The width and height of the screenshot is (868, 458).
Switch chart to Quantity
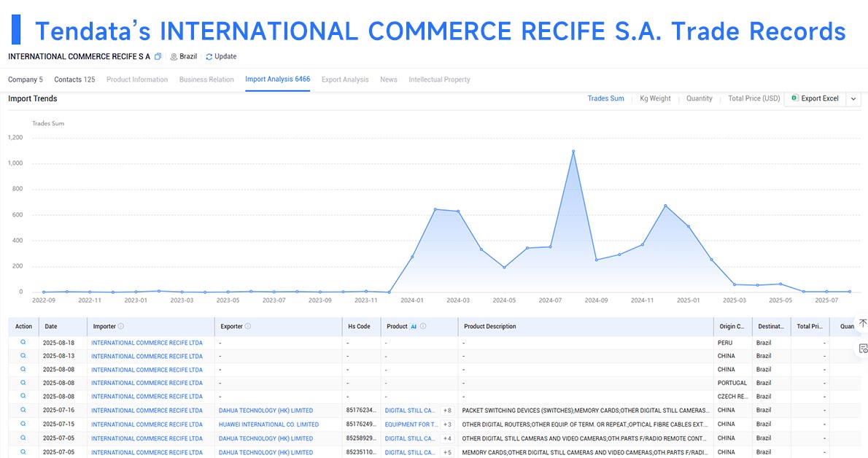[700, 98]
